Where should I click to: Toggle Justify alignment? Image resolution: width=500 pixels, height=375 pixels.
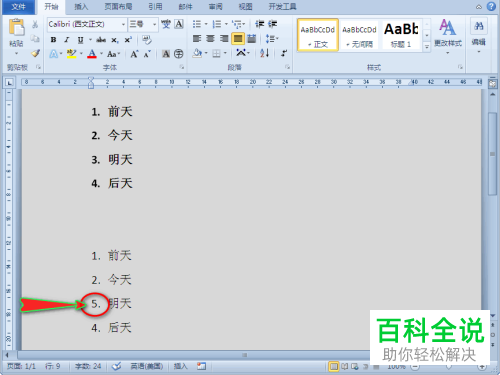coord(238,39)
